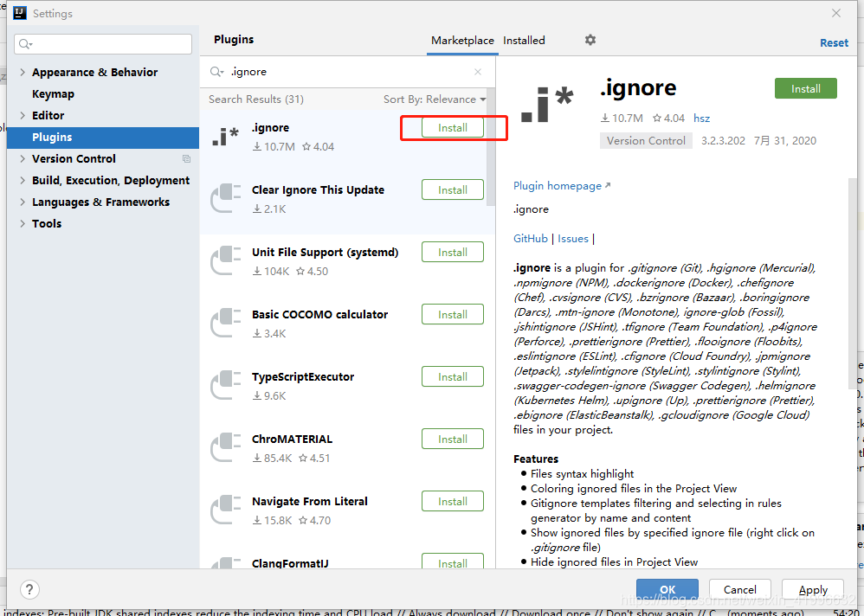Expand the Editor settings node
864x616 pixels.
(23, 115)
